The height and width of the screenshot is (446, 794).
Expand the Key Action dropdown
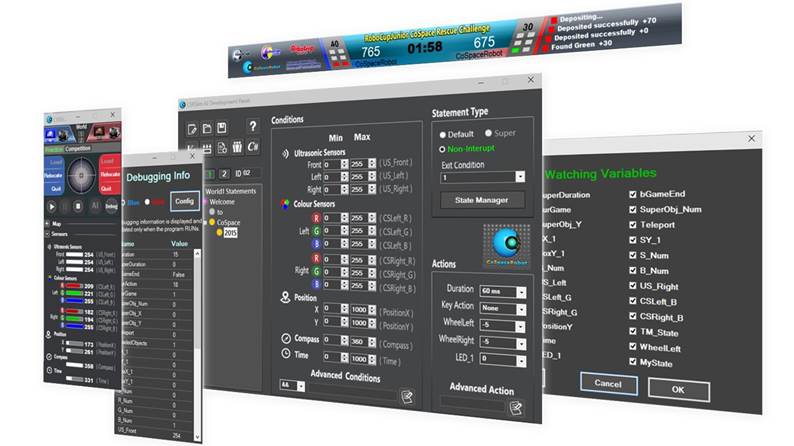coord(503,307)
